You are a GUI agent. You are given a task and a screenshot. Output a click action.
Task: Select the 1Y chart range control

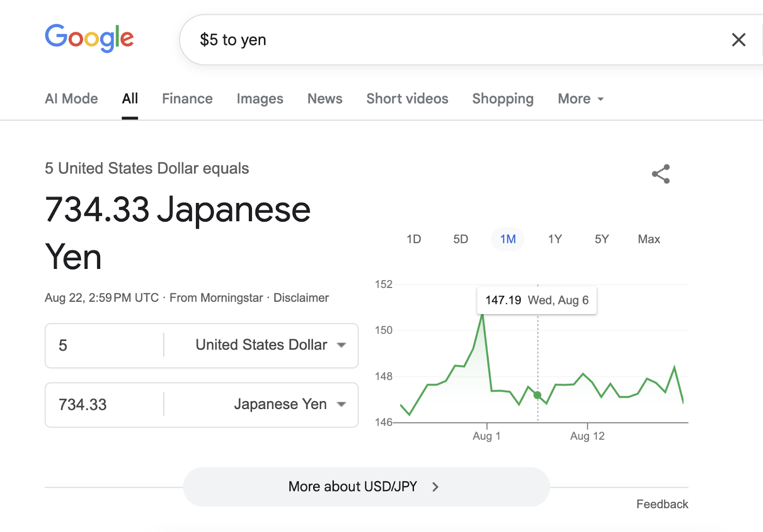555,239
